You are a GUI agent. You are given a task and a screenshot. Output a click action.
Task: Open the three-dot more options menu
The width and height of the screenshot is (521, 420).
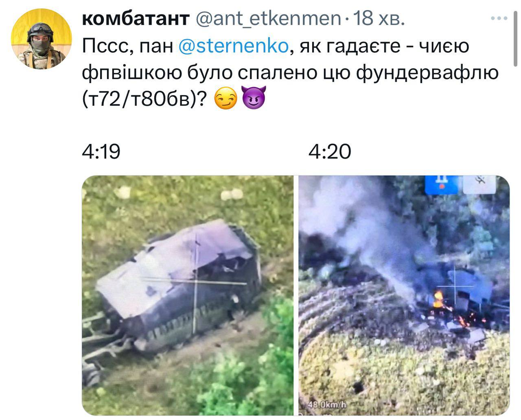[x=499, y=18]
